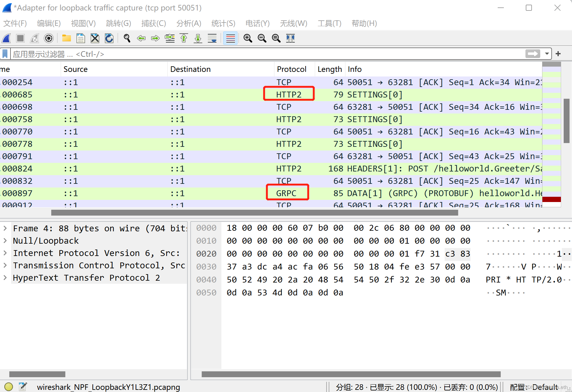This screenshot has height=392, width=572.
Task: Expand Internet Protocol Version 6 node
Action: [x=5, y=253]
